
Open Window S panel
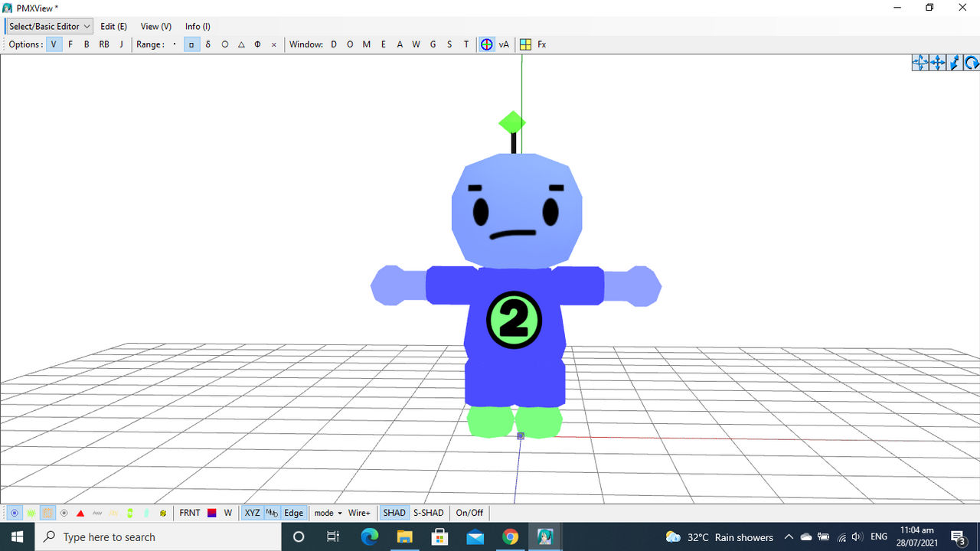[449, 44]
